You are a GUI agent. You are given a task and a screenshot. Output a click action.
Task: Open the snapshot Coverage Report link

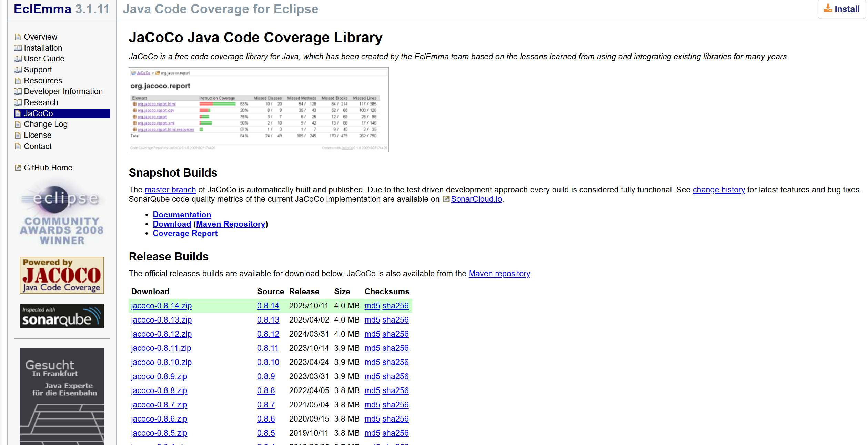click(185, 233)
